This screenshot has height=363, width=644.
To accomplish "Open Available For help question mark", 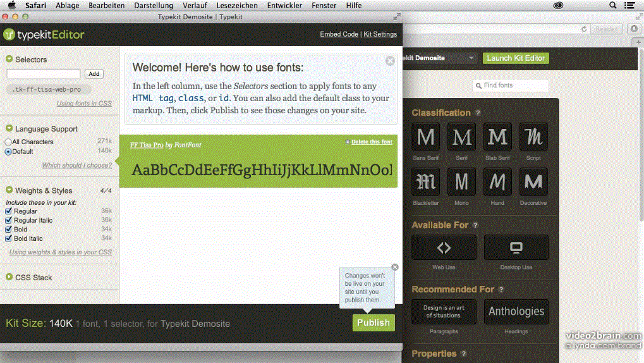I will 475,225.
